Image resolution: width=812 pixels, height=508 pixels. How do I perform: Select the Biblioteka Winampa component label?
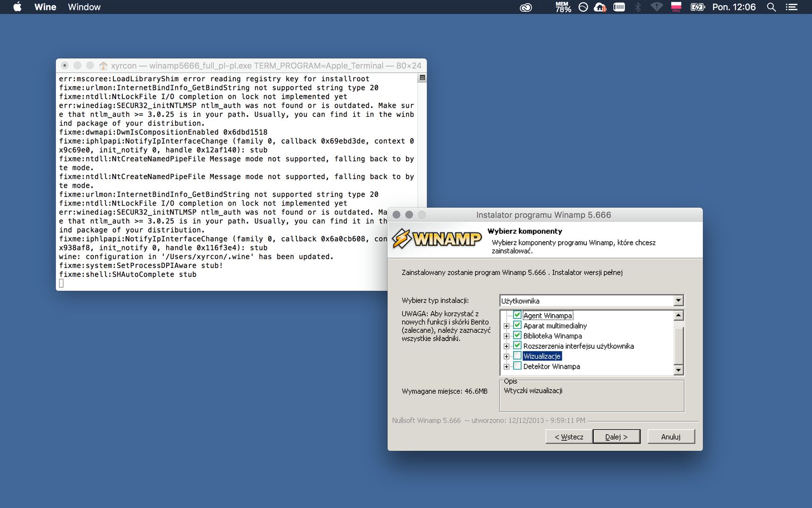click(552, 336)
